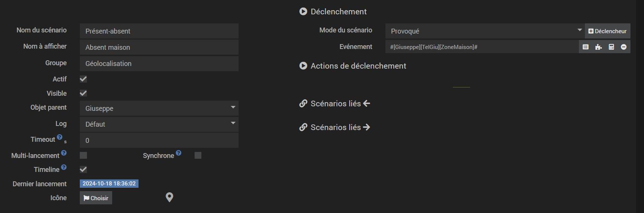The width and height of the screenshot is (644, 213).
Task: Click the Déclencheur add button
Action: point(607,31)
